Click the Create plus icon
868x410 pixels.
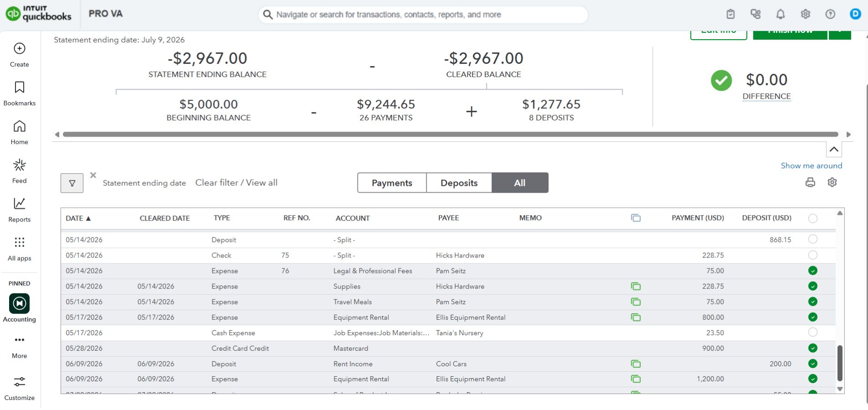click(20, 48)
